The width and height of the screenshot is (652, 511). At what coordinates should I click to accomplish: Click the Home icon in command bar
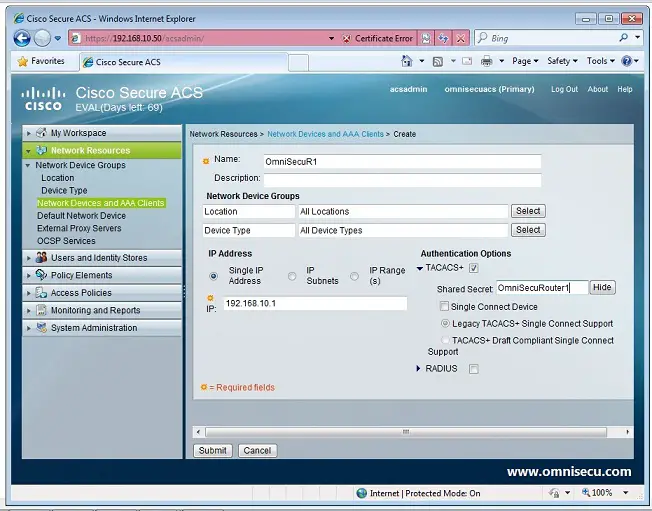point(406,61)
